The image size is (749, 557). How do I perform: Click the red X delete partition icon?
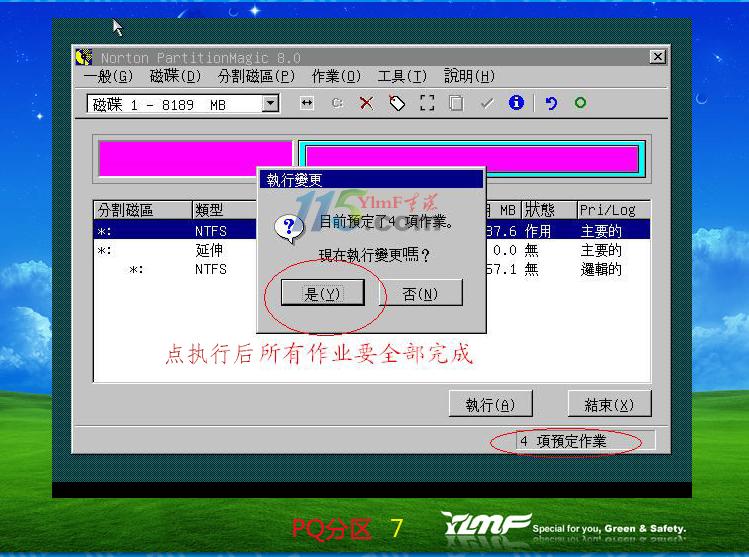366,103
